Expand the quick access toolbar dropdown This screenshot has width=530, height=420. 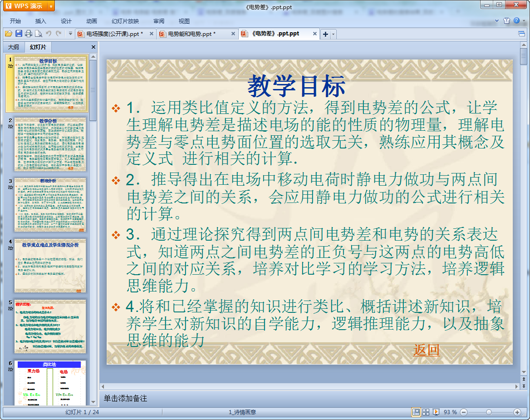click(70, 34)
